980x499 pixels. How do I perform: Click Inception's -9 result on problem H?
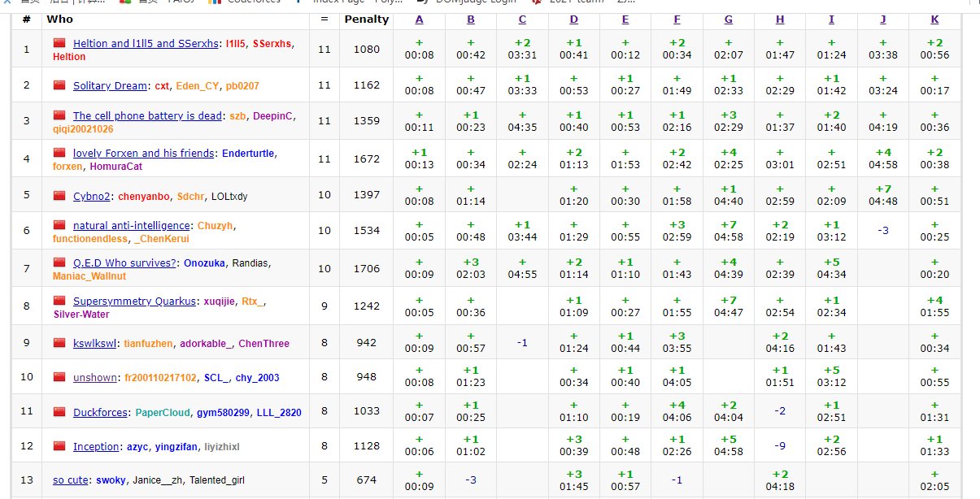[x=780, y=446]
